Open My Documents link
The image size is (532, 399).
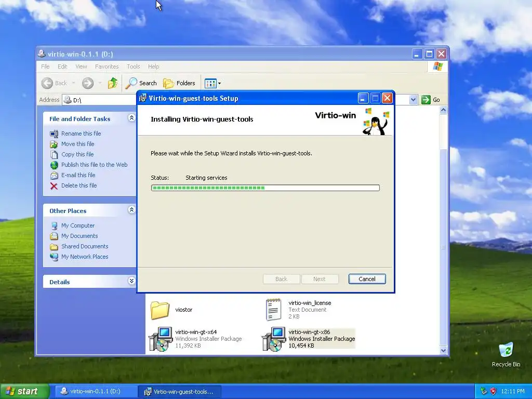79,236
